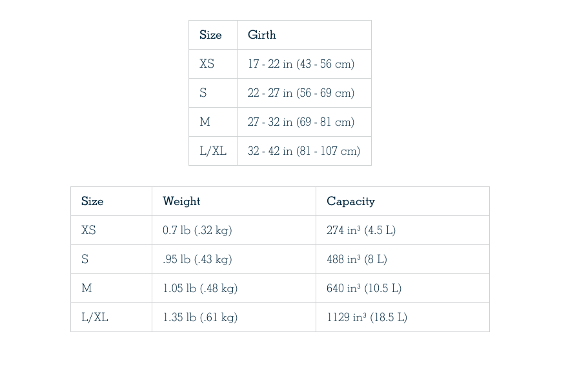Click the XS cell in the girth table
Image resolution: width=588 pixels, height=365 pixels.
[207, 64]
